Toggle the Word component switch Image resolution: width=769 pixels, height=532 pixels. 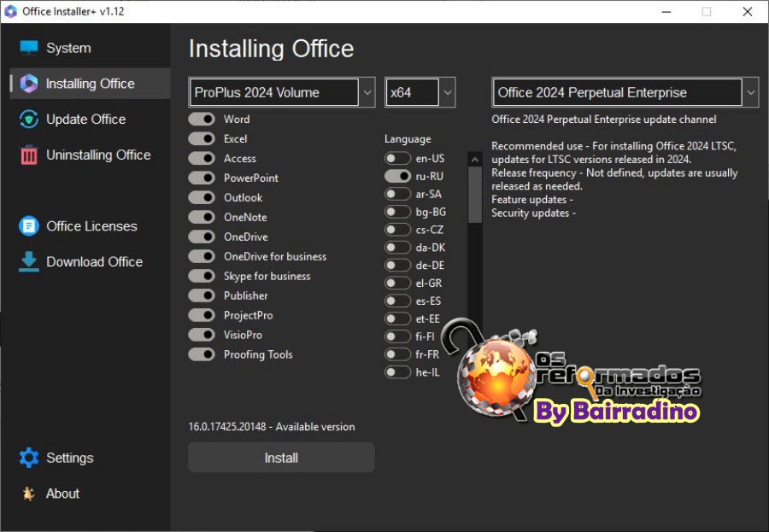click(202, 120)
